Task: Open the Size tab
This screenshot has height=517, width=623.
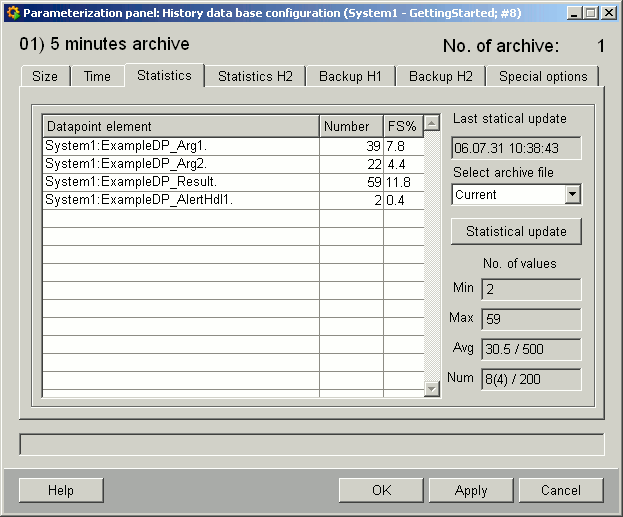Action: pyautogui.click(x=45, y=76)
